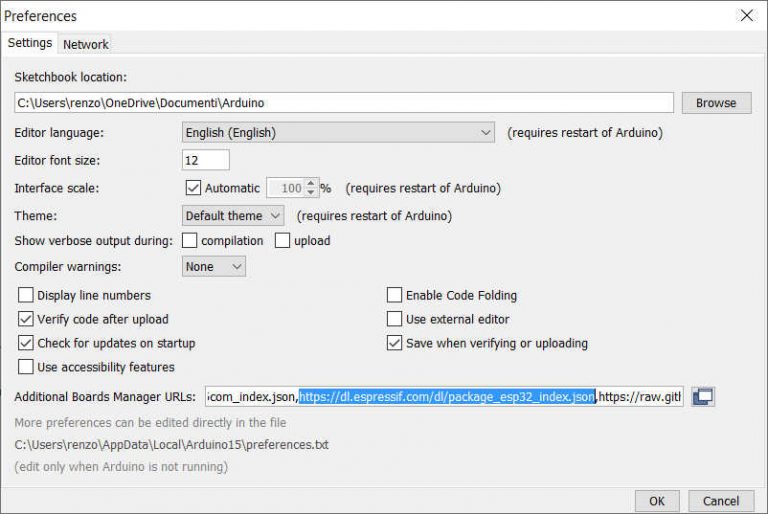
Task: Toggle Check for updates on startup
Action: click(25, 343)
